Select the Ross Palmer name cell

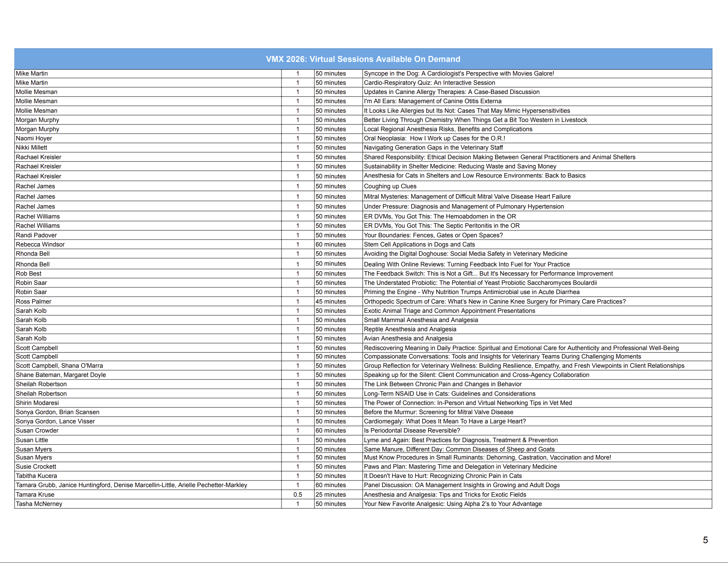pyautogui.click(x=34, y=301)
